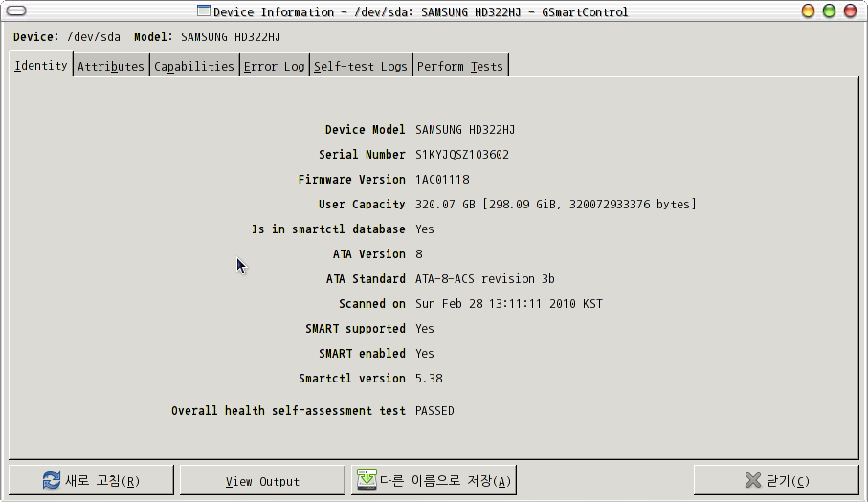Close window with the red button
Screen dimensions: 868x502
(850, 11)
